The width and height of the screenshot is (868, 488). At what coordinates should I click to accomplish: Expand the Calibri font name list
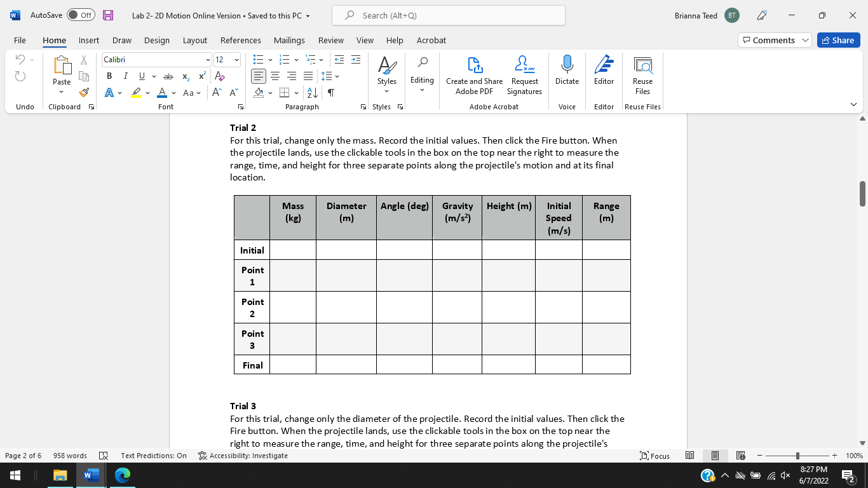208,59
